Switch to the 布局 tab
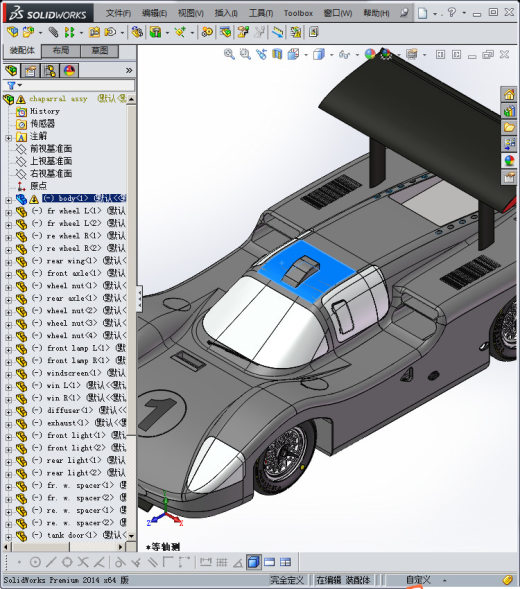 coord(60,51)
